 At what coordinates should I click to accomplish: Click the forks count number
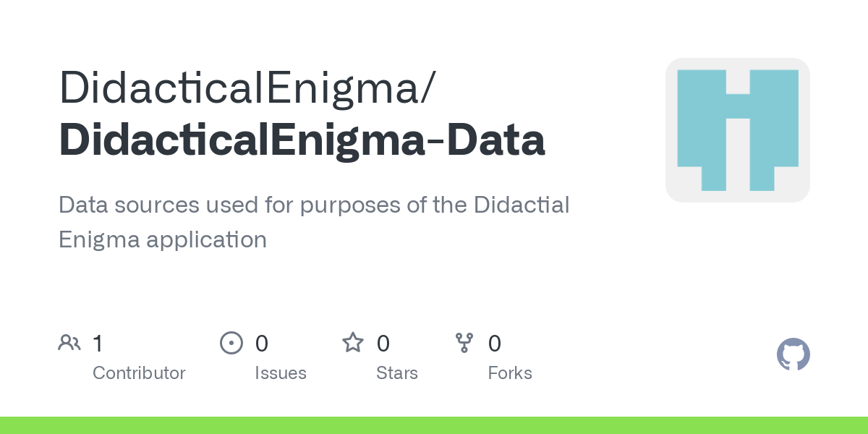(x=495, y=343)
